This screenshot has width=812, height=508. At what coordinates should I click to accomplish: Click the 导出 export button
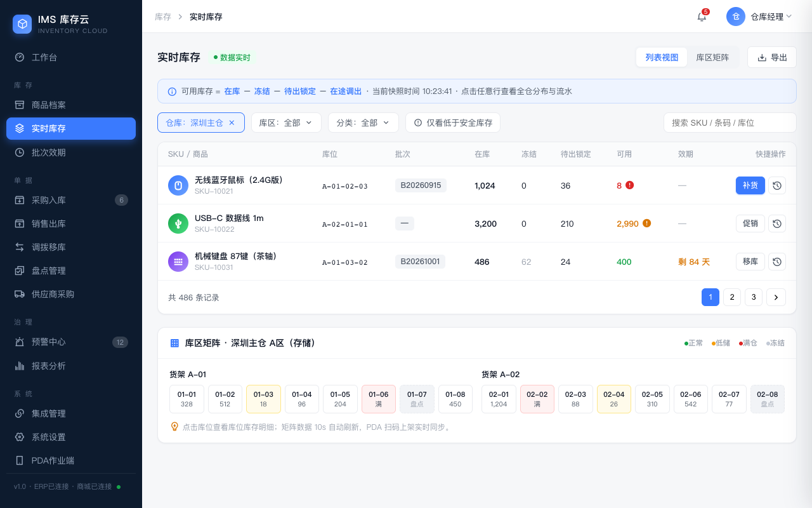click(x=772, y=57)
